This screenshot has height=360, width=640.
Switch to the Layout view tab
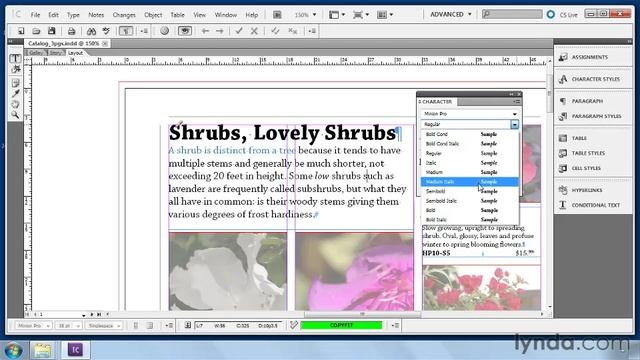point(76,53)
